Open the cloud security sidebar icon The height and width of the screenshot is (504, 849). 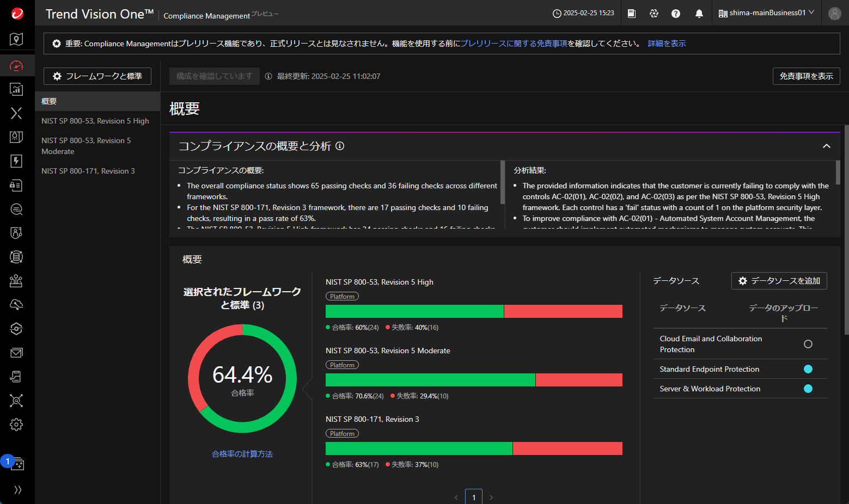(16, 305)
